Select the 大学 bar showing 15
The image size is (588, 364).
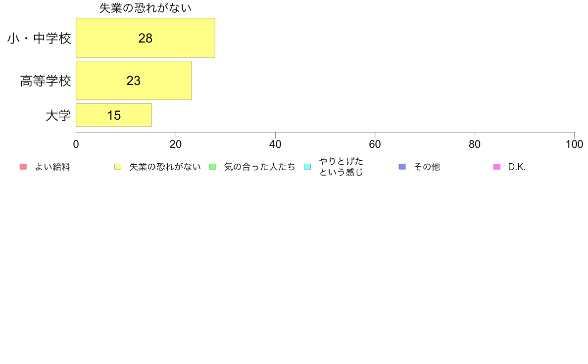click(114, 115)
